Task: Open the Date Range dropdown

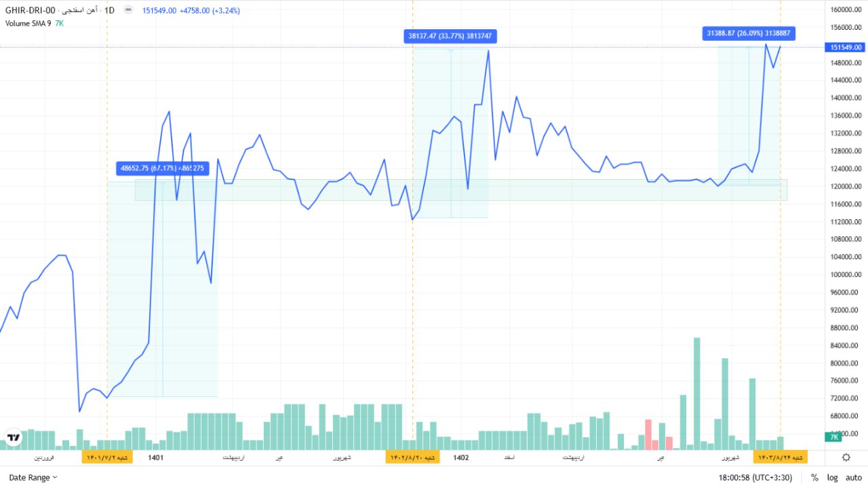Action: tap(33, 478)
